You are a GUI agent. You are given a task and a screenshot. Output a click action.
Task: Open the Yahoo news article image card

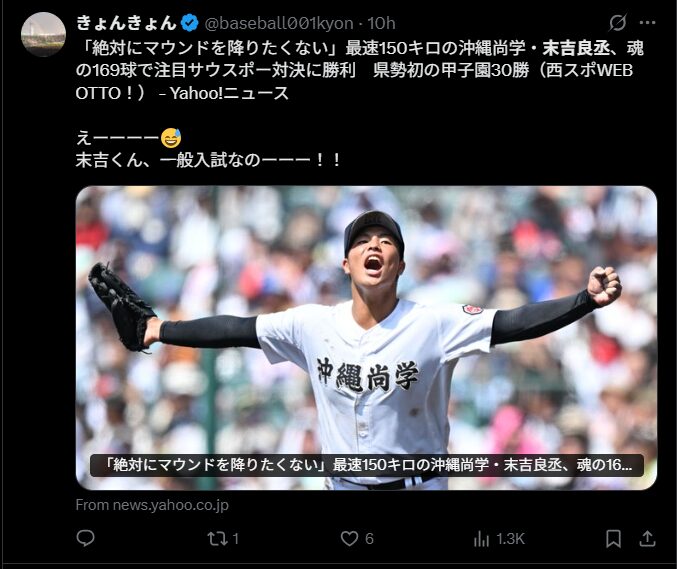pyautogui.click(x=366, y=338)
